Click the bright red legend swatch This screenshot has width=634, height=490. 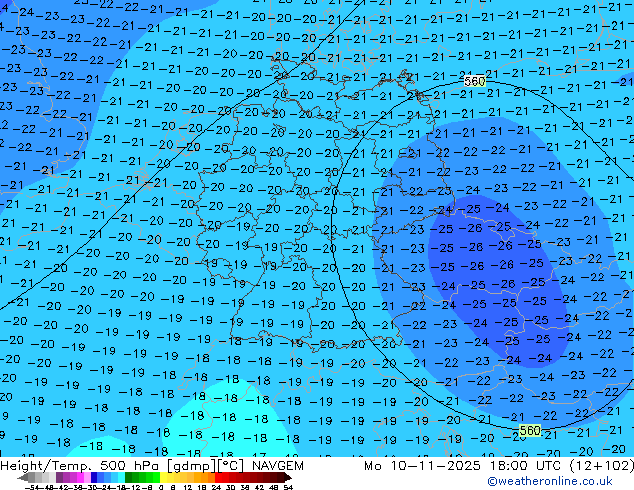pyautogui.click(x=218, y=477)
